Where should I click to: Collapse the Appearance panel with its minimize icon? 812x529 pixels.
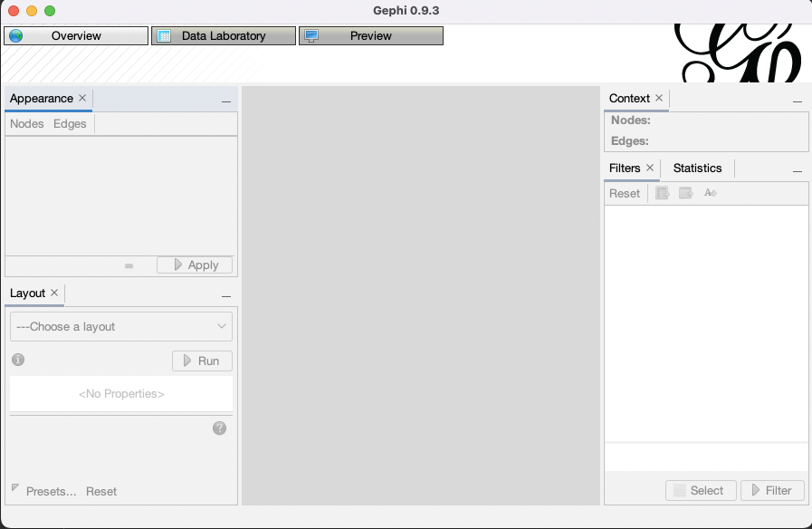click(225, 100)
